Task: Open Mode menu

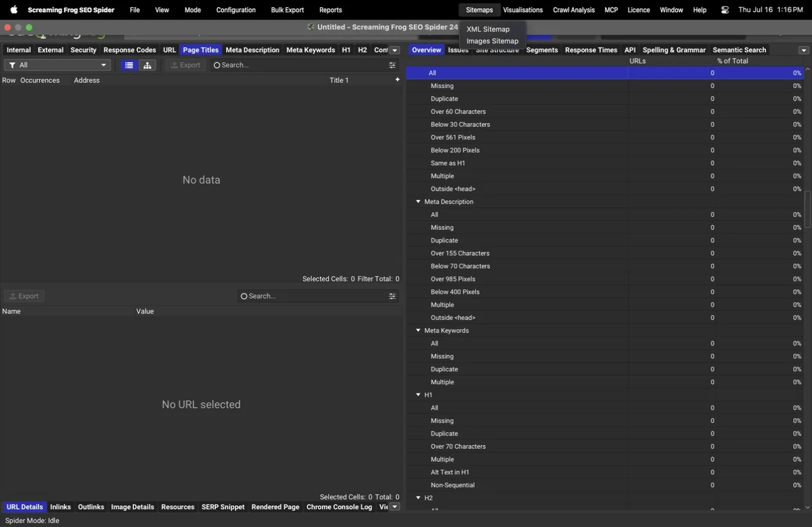Action: pos(192,9)
